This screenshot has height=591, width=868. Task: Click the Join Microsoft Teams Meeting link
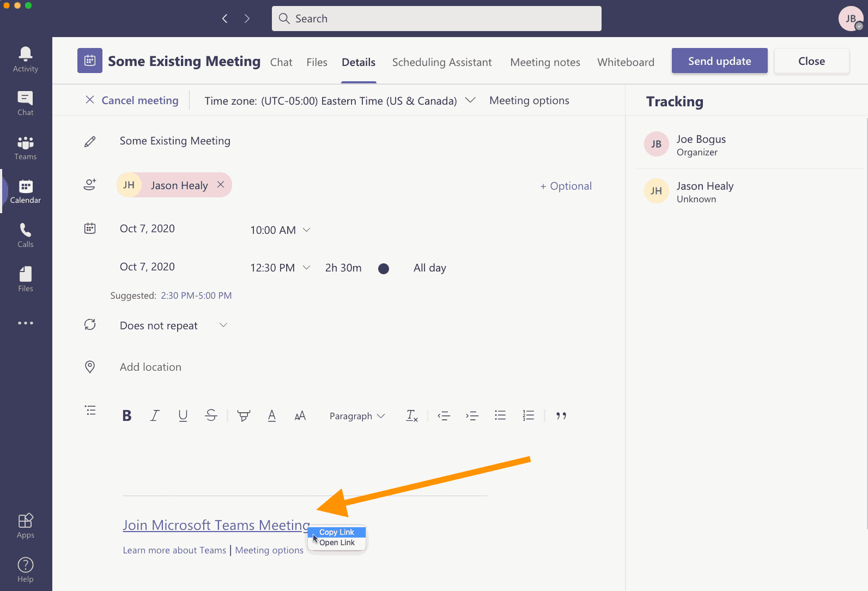[x=216, y=525]
